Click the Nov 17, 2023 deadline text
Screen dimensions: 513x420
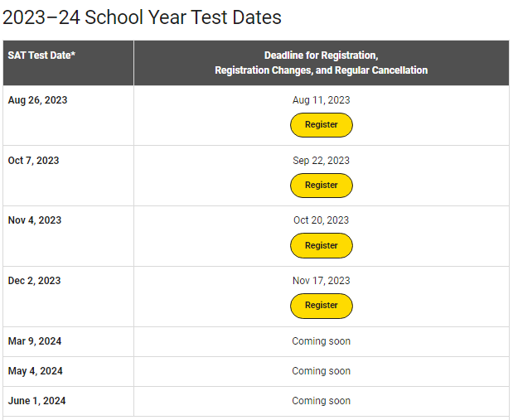322,281
